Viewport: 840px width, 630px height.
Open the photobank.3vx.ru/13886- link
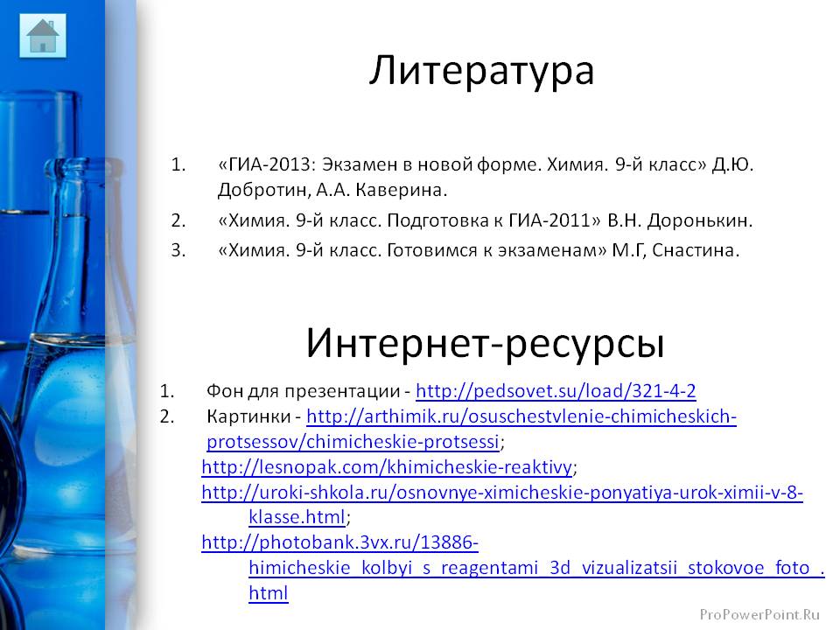[x=339, y=542]
